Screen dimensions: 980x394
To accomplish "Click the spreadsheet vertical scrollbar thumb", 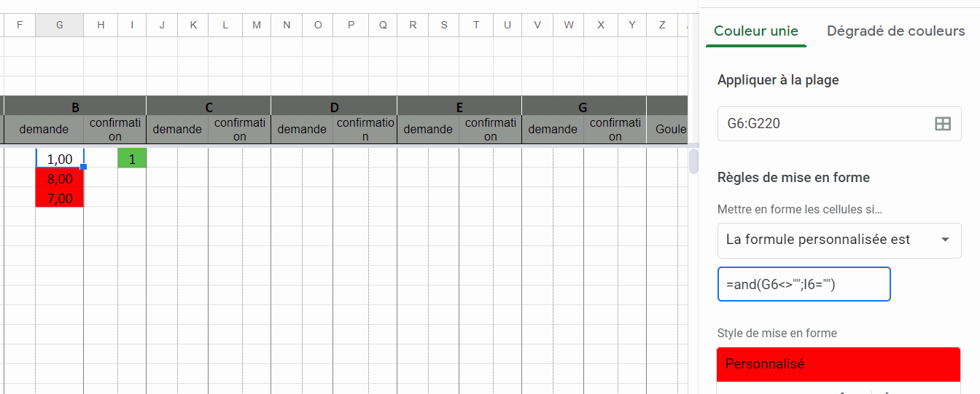I will [x=693, y=161].
